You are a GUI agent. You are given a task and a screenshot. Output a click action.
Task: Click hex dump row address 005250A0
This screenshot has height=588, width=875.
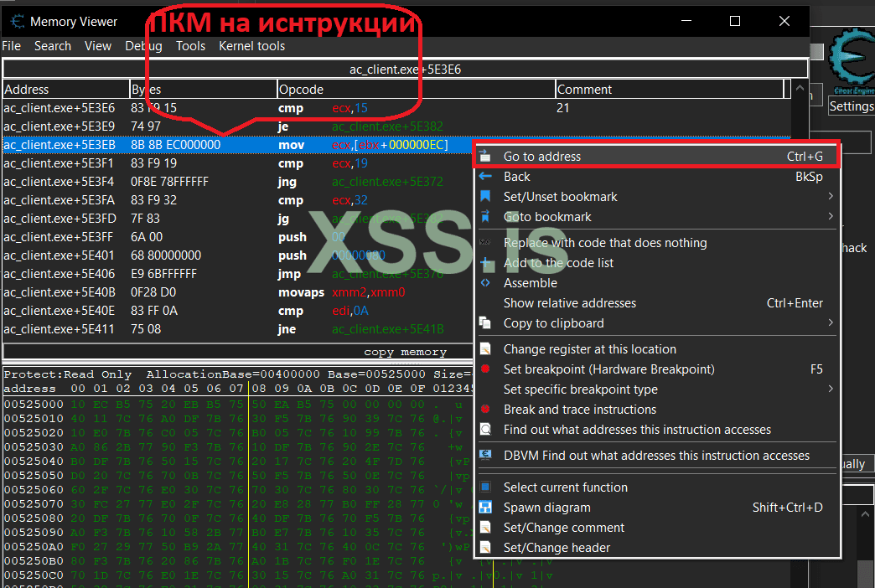pos(34,547)
